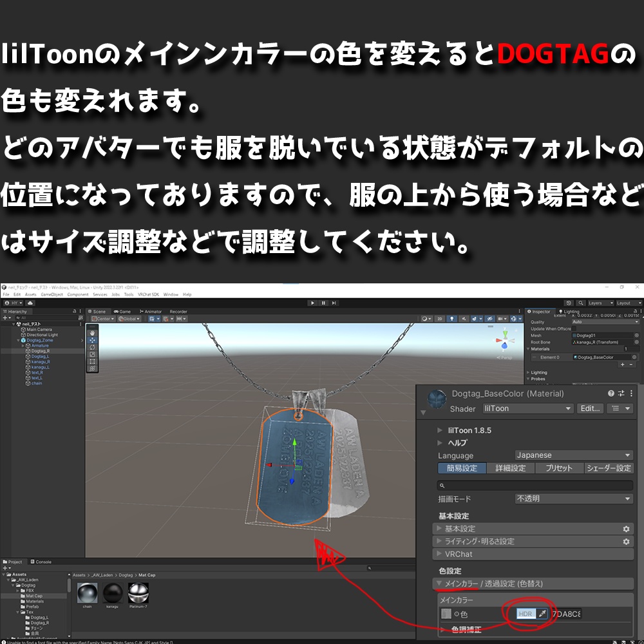Select the Scale tool
Screen dimensions: 644x644
[93, 354]
